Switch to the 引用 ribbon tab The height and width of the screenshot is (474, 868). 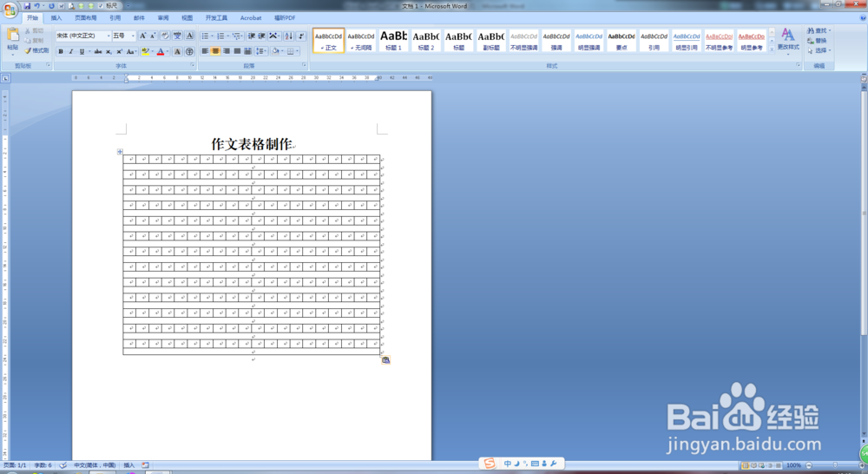pos(115,17)
